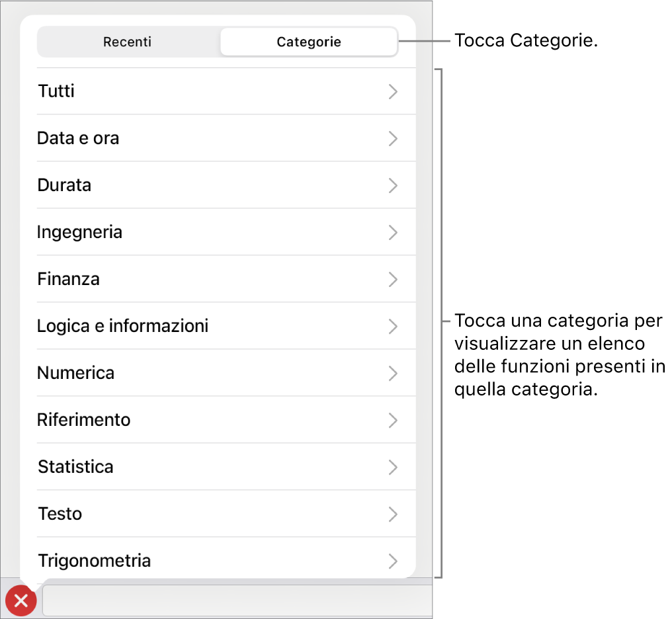Tap the Numerica row chevron
672x619 pixels.
393,373
